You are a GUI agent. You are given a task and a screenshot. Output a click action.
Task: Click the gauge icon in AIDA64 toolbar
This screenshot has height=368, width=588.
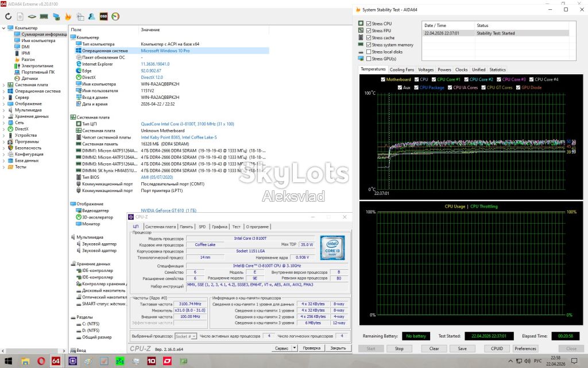(x=115, y=17)
